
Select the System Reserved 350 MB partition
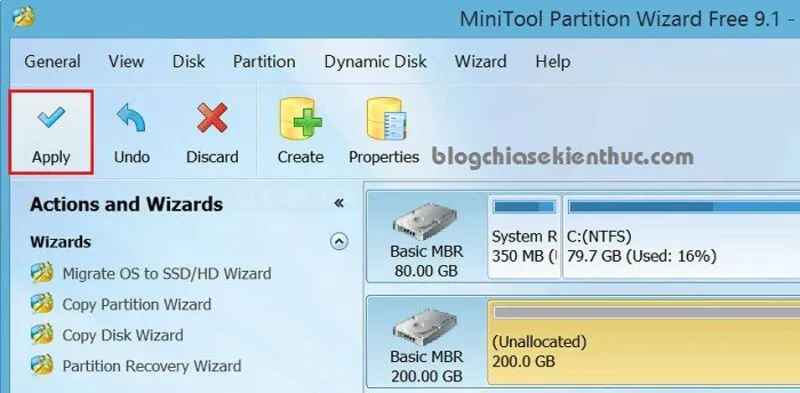click(x=524, y=237)
